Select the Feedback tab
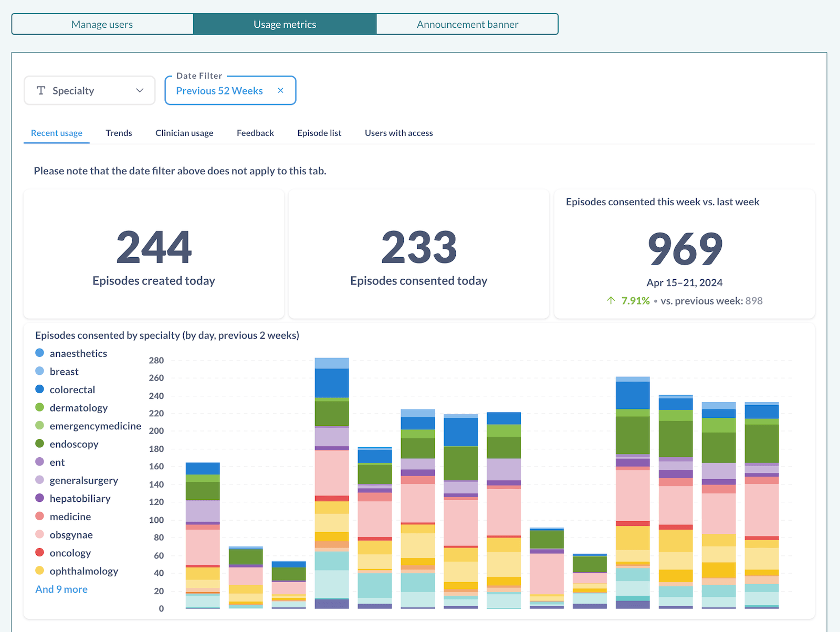 pos(255,133)
